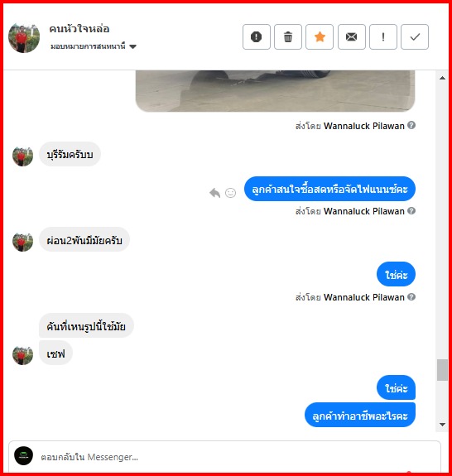Mark conversation as unread with envelope icon
452x476 pixels.
352,36
